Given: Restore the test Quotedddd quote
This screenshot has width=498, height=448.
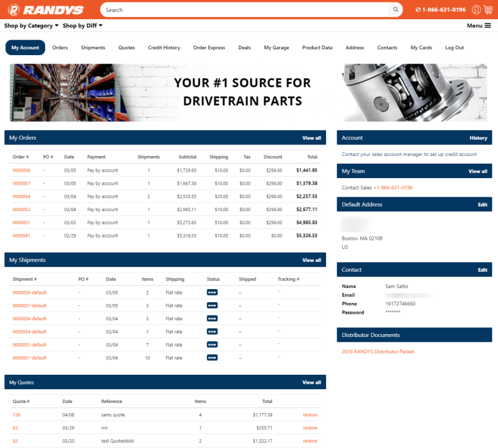Looking at the screenshot, I should (x=310, y=441).
